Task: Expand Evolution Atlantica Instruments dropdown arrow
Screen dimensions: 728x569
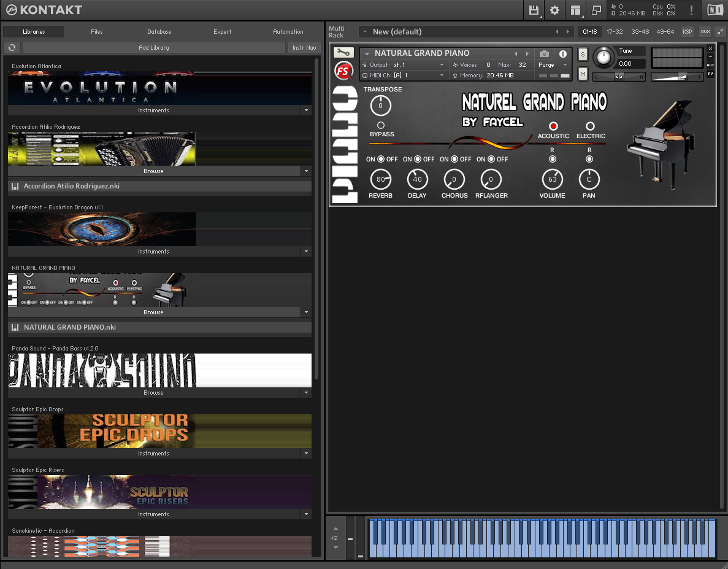Action: [306, 110]
